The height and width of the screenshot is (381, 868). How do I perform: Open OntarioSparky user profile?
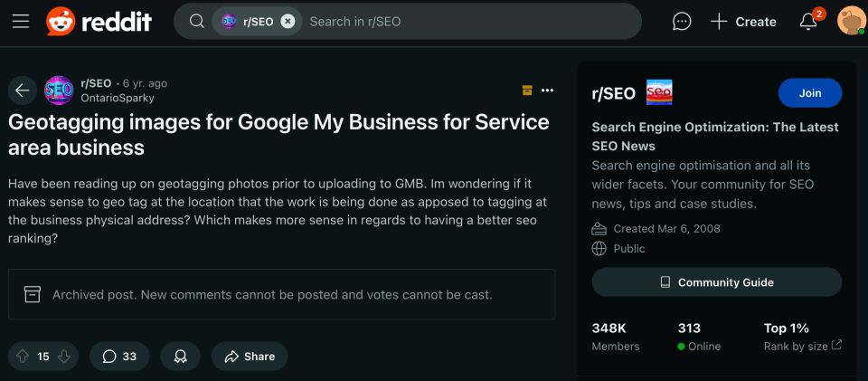(x=118, y=98)
